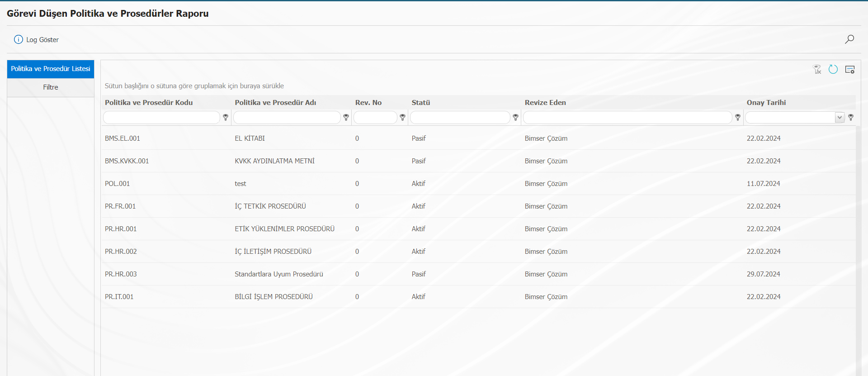Image resolution: width=868 pixels, height=376 pixels.
Task: Refresh the grid with the reload icon
Action: (x=833, y=69)
